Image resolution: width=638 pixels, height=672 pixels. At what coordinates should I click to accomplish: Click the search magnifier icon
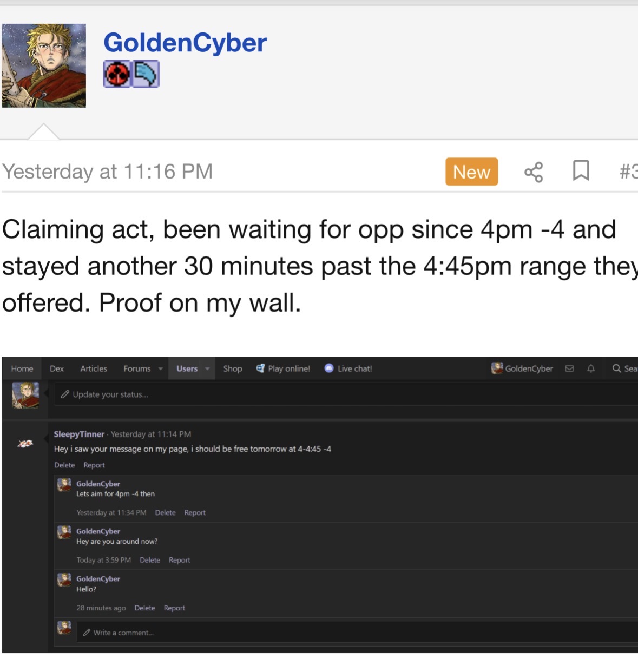pyautogui.click(x=616, y=368)
